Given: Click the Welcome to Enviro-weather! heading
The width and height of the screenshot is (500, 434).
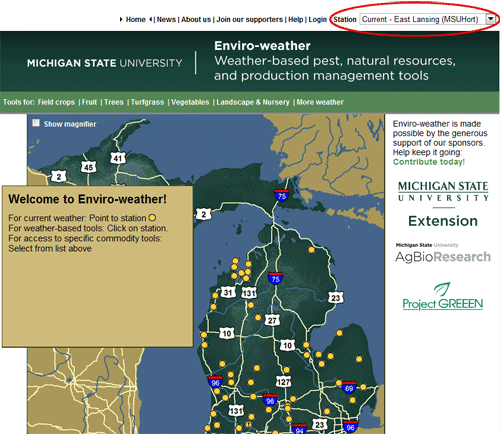Looking at the screenshot, I should (x=87, y=199).
